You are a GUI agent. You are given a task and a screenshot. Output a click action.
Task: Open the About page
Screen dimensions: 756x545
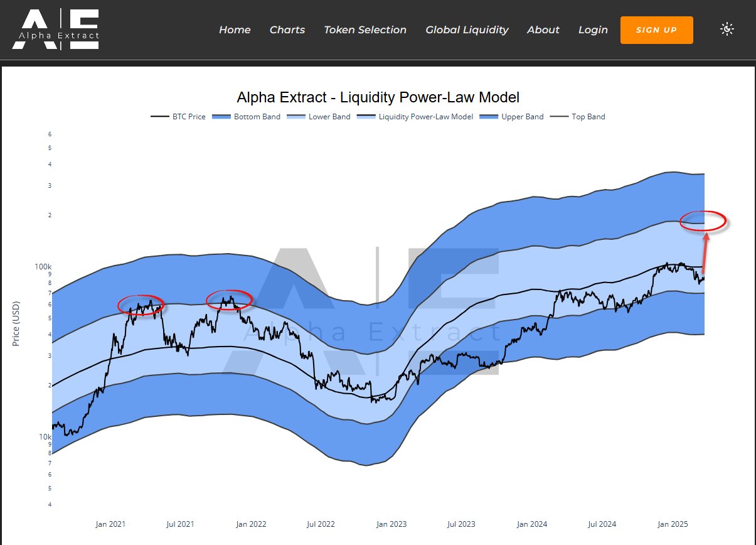[x=543, y=30]
